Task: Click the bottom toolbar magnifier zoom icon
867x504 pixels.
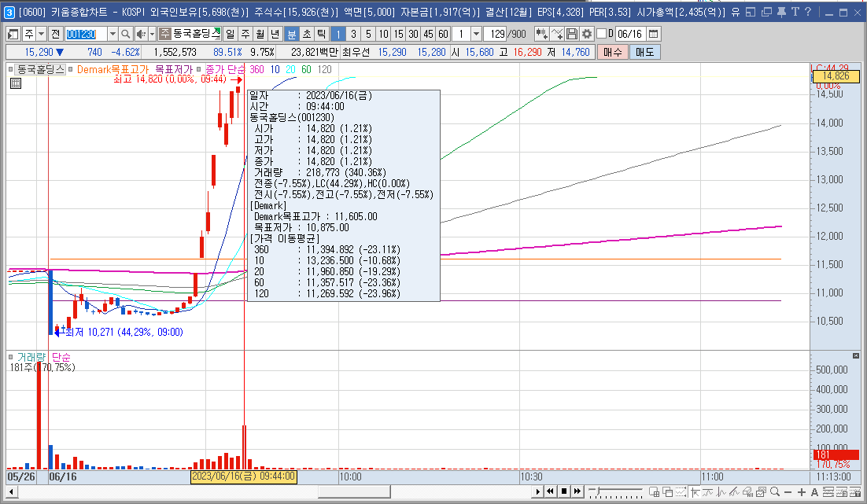Action: [x=775, y=491]
